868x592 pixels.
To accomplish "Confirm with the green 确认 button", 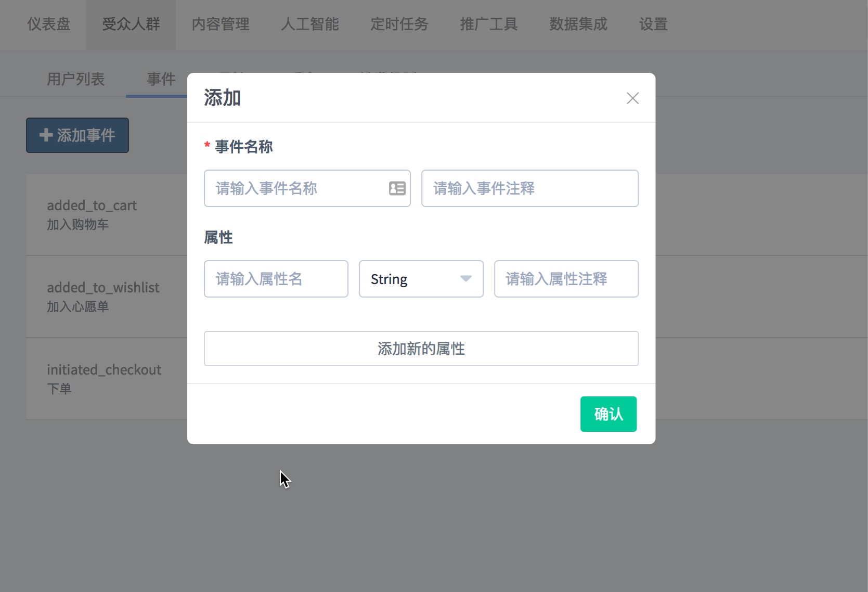I will pyautogui.click(x=608, y=414).
